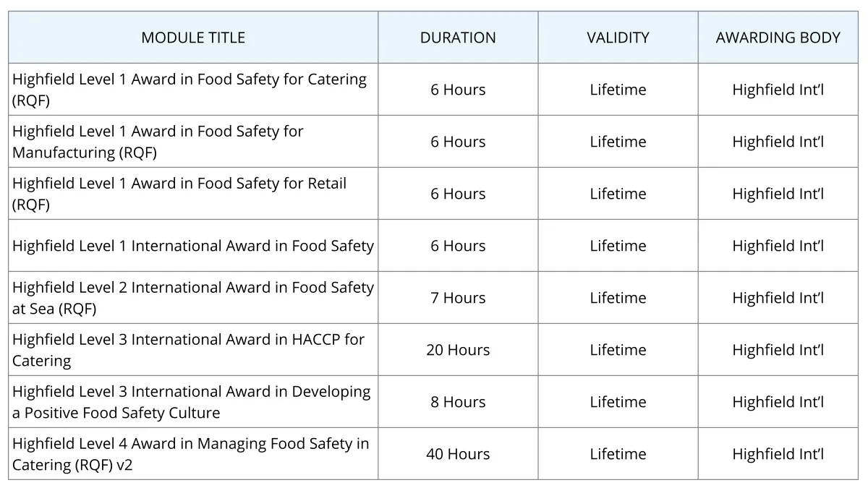Click Highfield Int'l in the Food Safety at Sea row

pyautogui.click(x=778, y=298)
